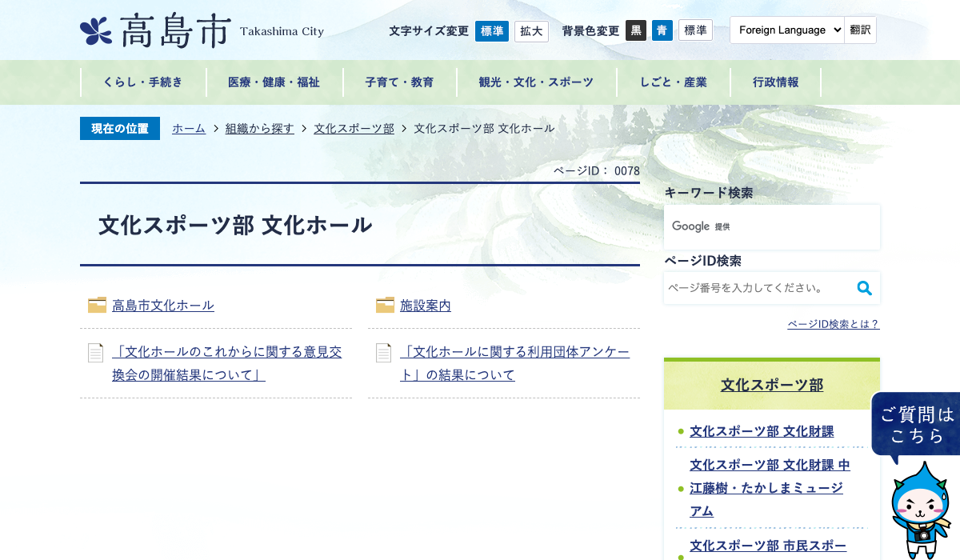Viewport: 960px width, 560px height.
Task: Open 文化スポーツ部 文化財課 sidebar link
Action: (x=762, y=432)
